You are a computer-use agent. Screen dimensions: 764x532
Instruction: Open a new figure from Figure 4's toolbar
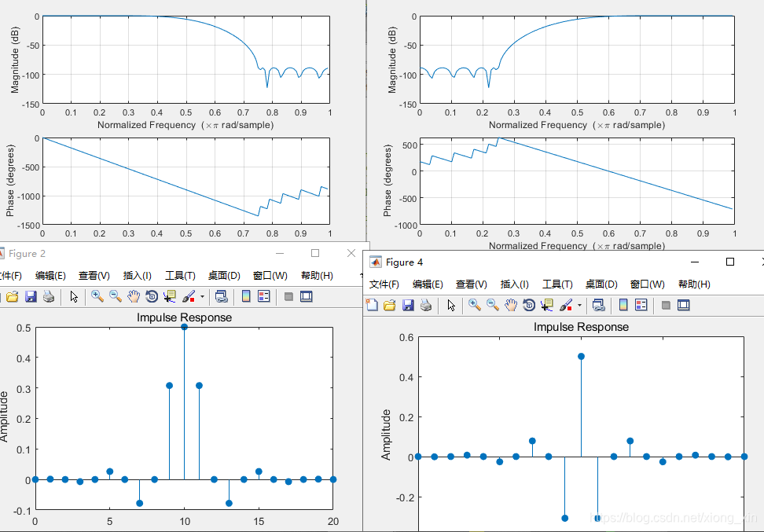click(372, 306)
